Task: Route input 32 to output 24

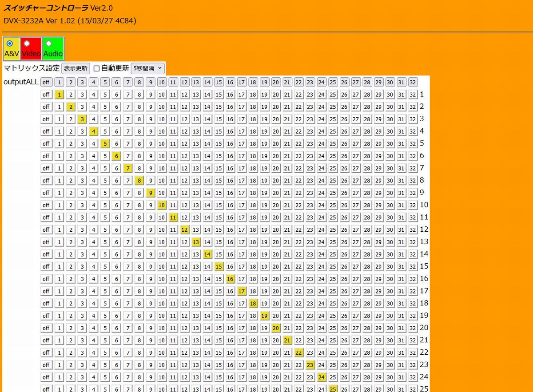Action: tap(413, 377)
